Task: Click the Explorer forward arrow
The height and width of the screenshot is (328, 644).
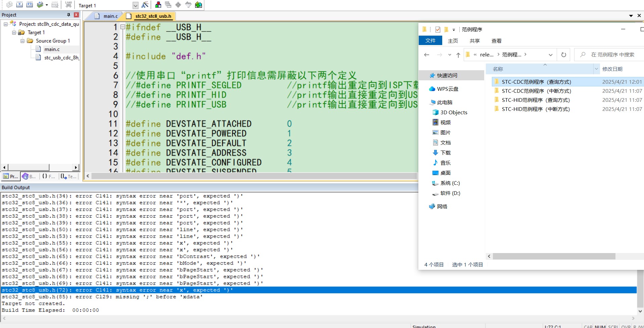Action: [x=439, y=54]
